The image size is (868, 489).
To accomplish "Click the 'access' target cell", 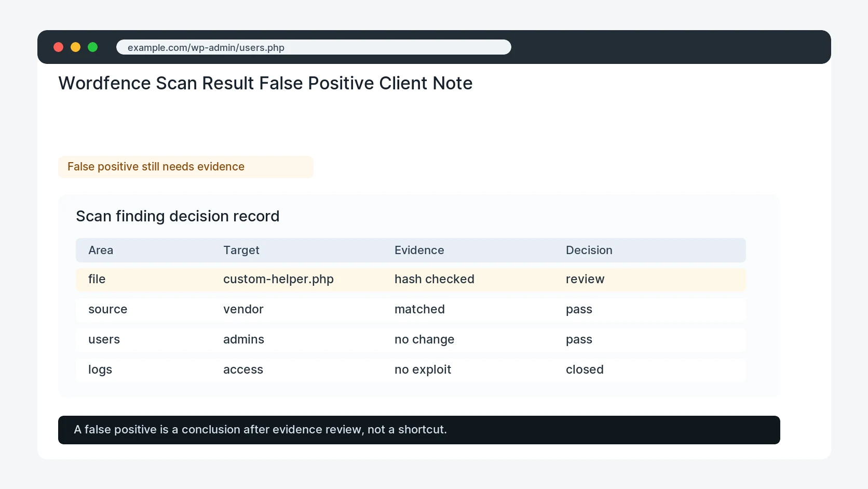I will [x=243, y=369].
